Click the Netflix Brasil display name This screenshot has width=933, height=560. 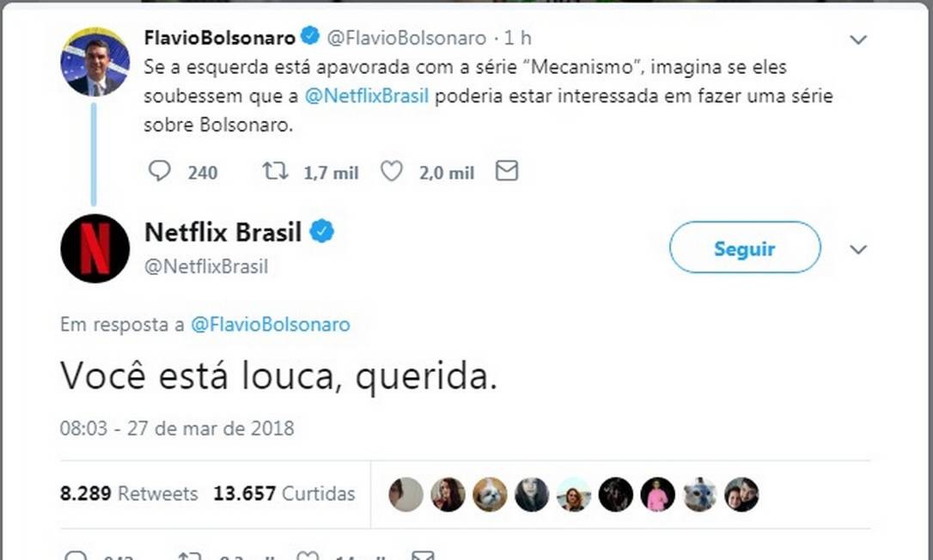click(x=223, y=232)
